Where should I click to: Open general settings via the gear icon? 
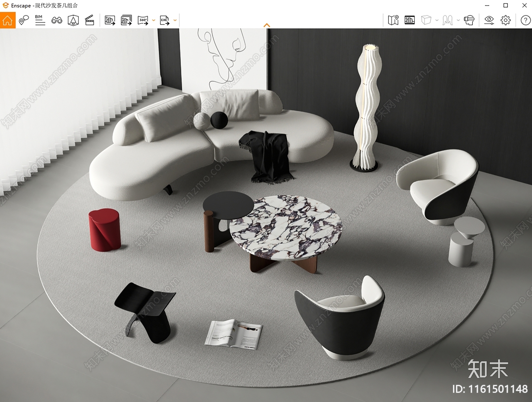point(505,20)
